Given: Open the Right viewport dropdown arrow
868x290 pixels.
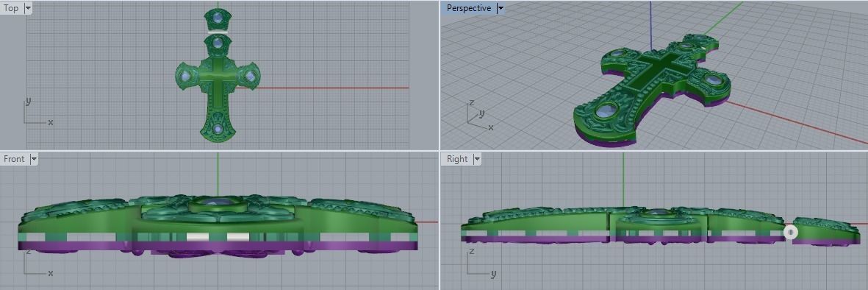Looking at the screenshot, I should point(476,159).
